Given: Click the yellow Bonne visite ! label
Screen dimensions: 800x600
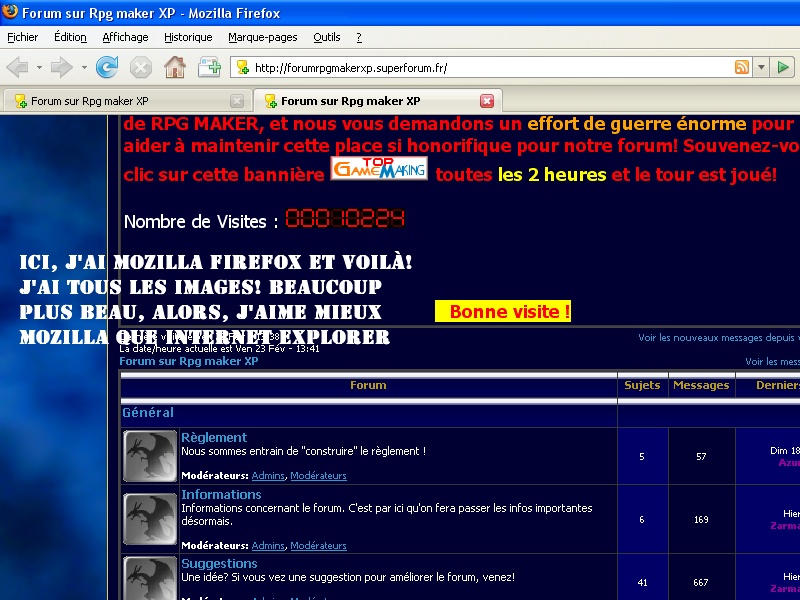Looking at the screenshot, I should coord(503,311).
